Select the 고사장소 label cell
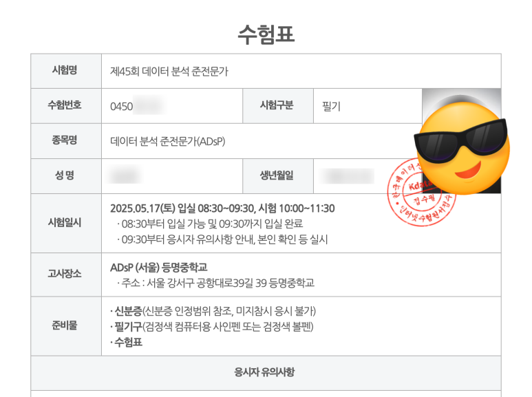 click(x=66, y=275)
